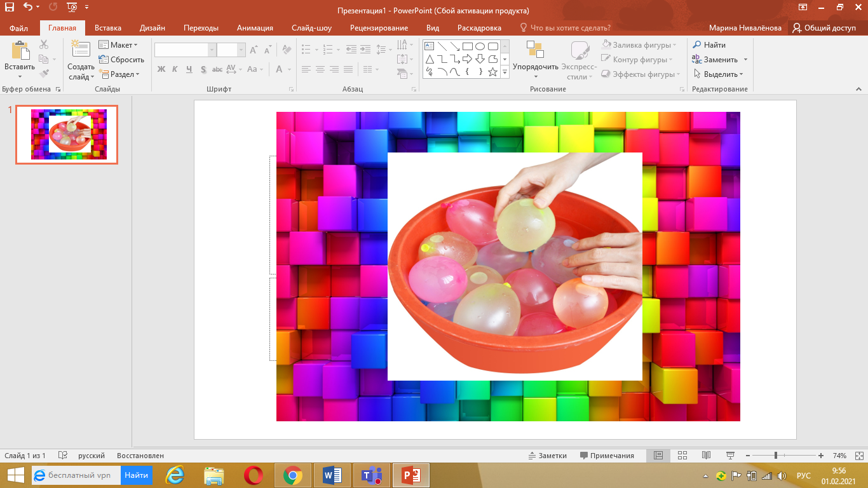This screenshot has width=868, height=488.
Task: Start slideshow from status bar icon
Action: pos(730,456)
